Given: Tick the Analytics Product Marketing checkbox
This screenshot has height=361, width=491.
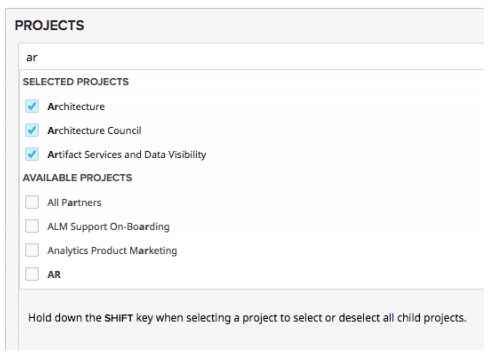Looking at the screenshot, I should point(32,250).
